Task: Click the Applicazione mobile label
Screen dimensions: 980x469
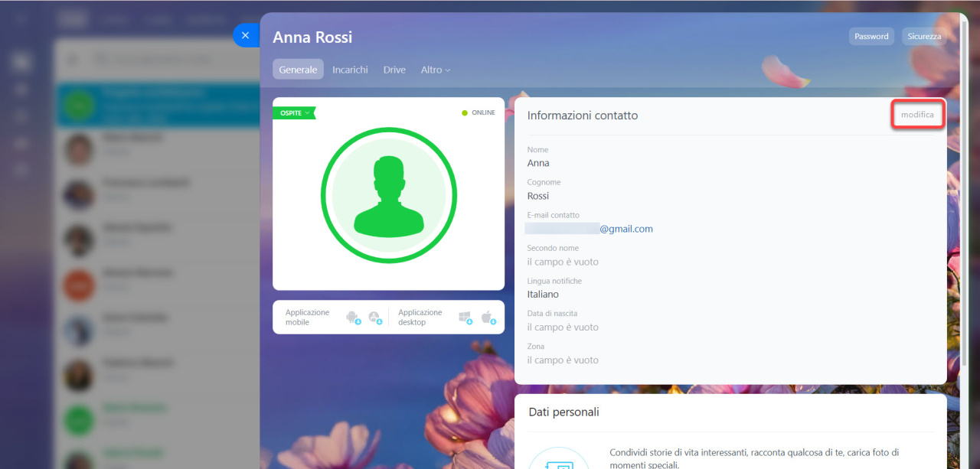Action: point(308,318)
